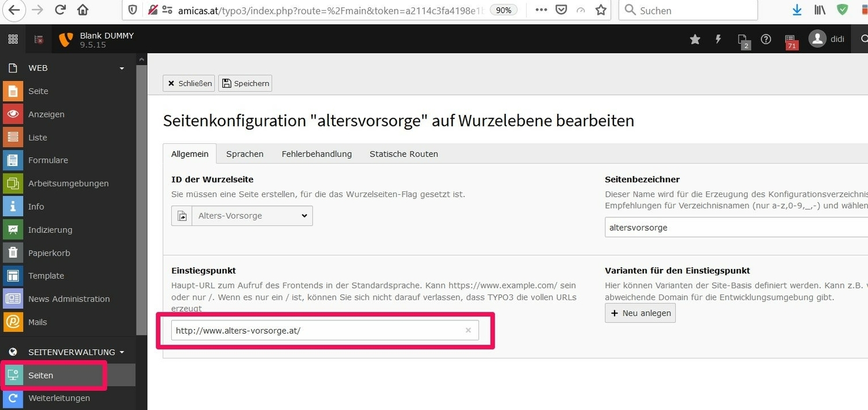Open the Seiten site management module
This screenshot has width=868, height=410.
point(68,375)
